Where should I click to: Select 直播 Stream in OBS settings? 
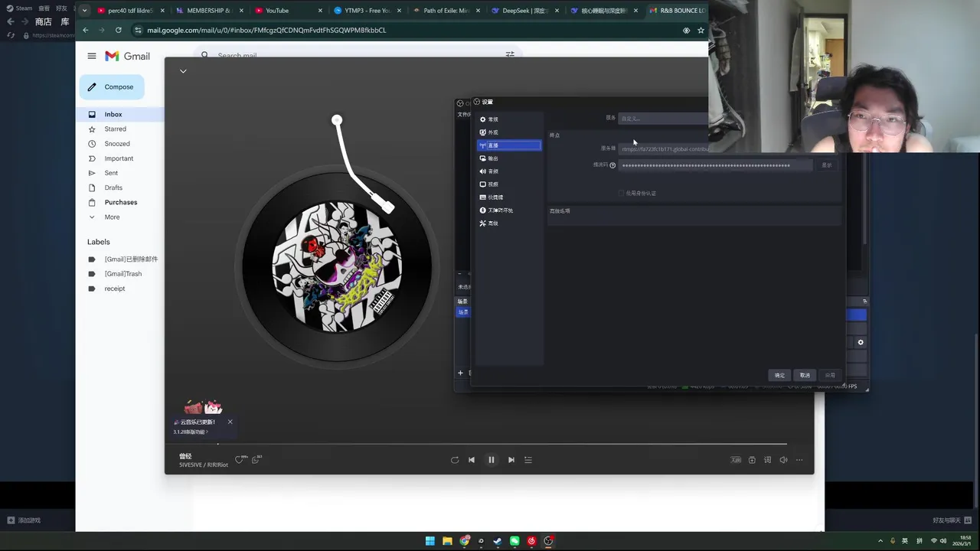[509, 145]
